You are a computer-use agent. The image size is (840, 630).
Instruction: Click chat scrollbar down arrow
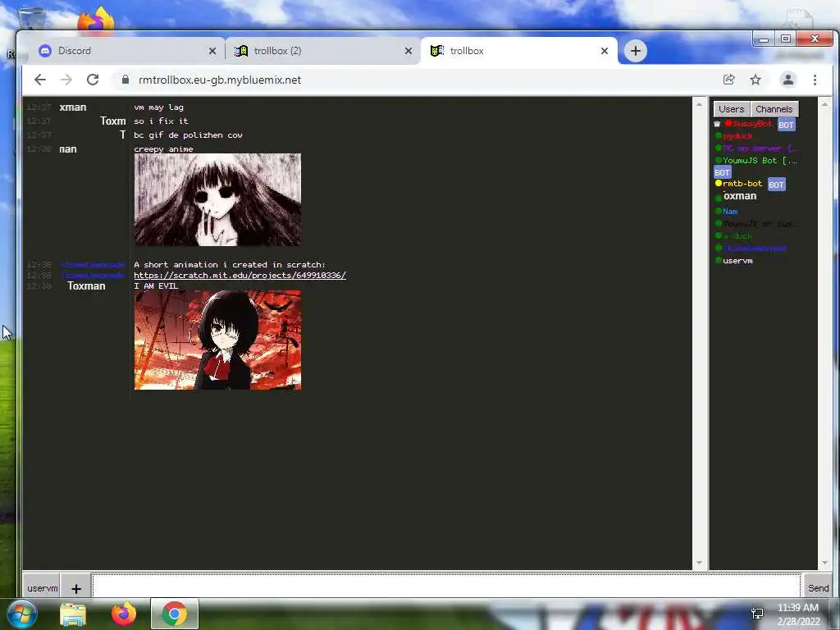[x=699, y=563]
